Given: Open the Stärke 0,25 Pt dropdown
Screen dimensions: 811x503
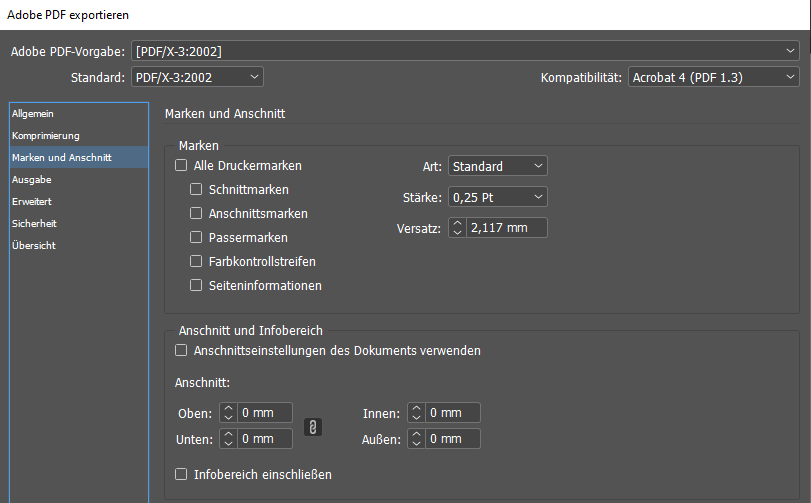Looking at the screenshot, I should [497, 198].
